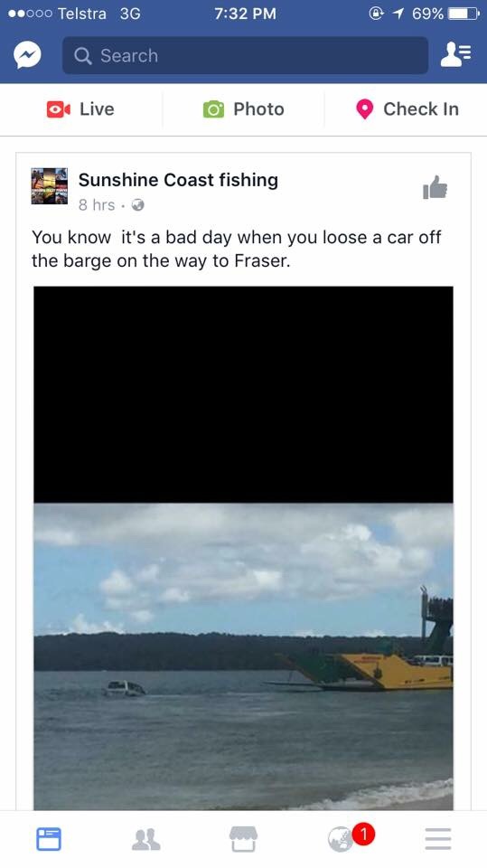
Task: Tap the public globe privacy icon
Action: pyautogui.click(x=138, y=205)
